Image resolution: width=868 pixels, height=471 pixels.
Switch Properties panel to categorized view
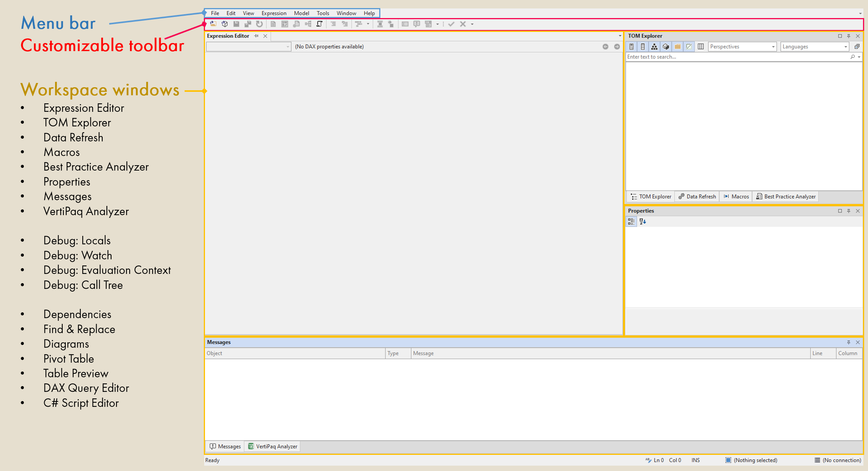pos(631,222)
